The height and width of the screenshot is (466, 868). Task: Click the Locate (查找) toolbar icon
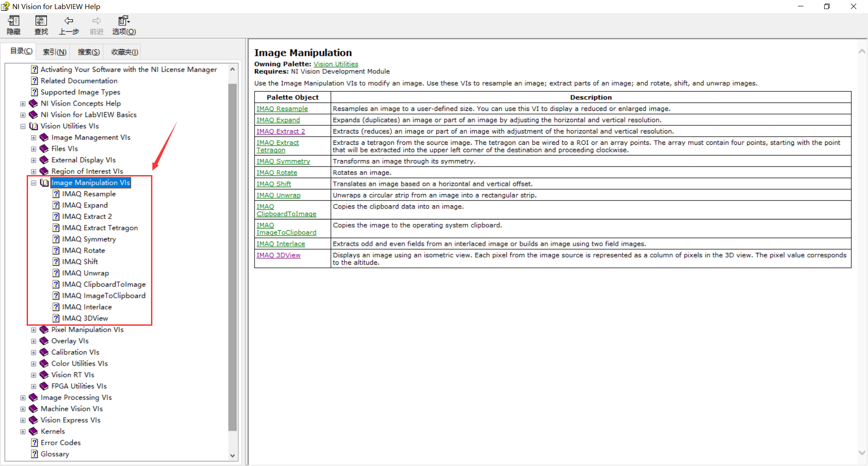pyautogui.click(x=41, y=21)
